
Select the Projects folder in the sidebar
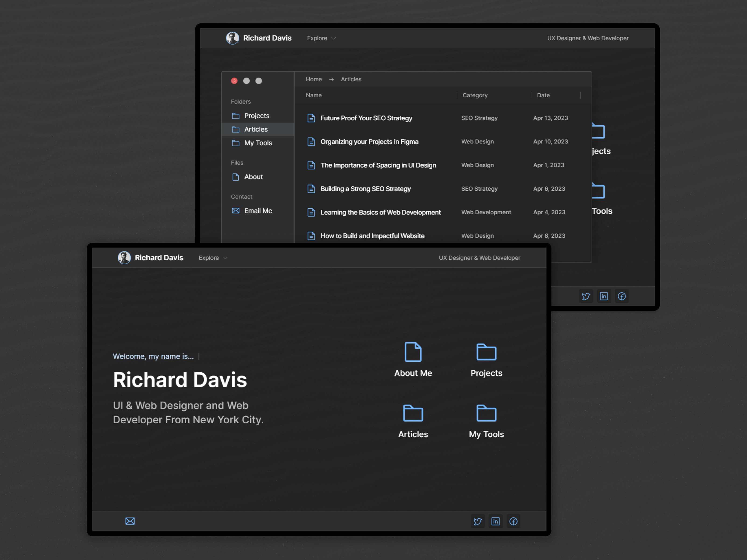[x=256, y=116]
